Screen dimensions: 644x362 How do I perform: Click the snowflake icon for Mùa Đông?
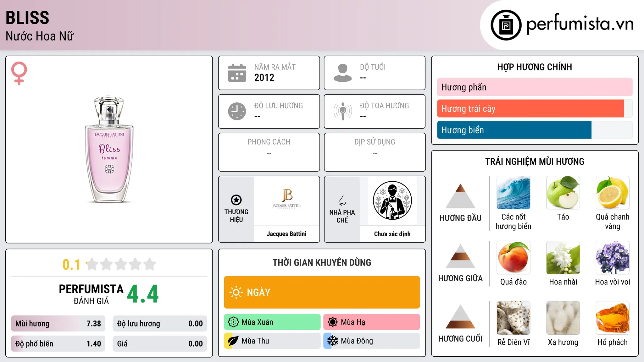[x=332, y=341]
